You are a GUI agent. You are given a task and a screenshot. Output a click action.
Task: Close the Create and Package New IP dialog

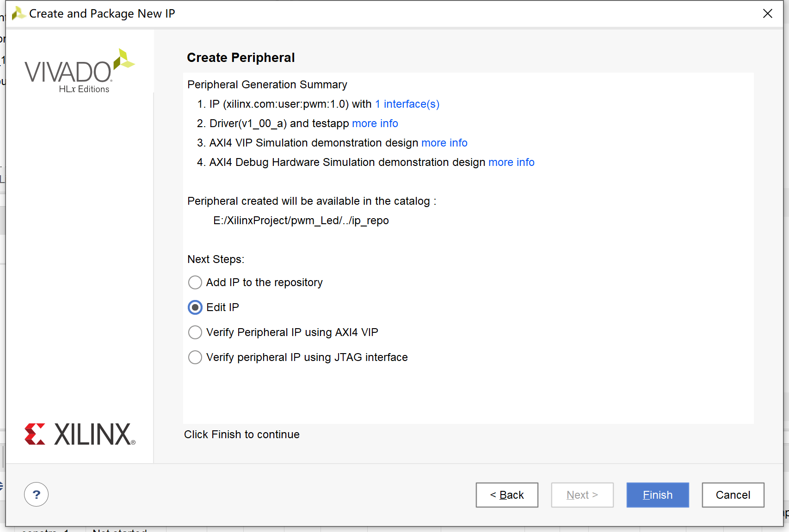768,14
